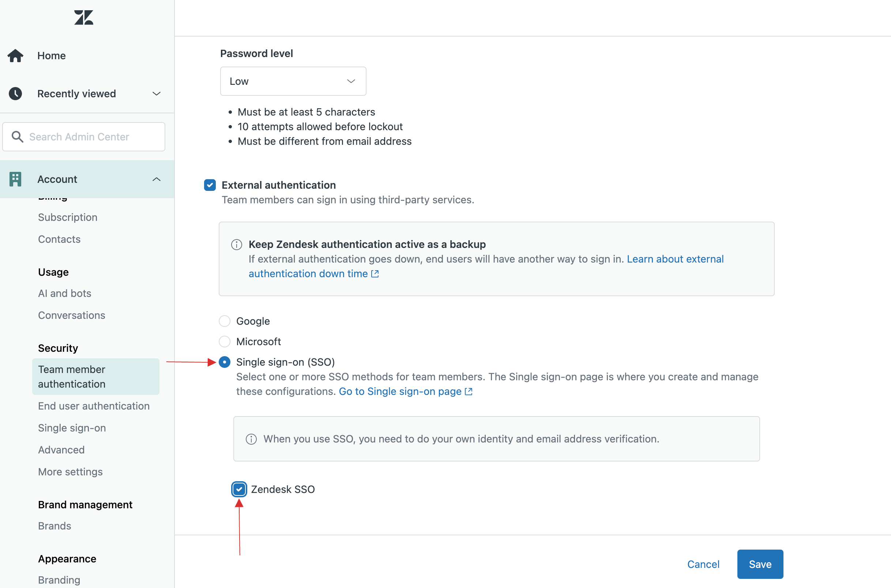
Task: Collapse the Account section chevron
Action: [x=157, y=179]
